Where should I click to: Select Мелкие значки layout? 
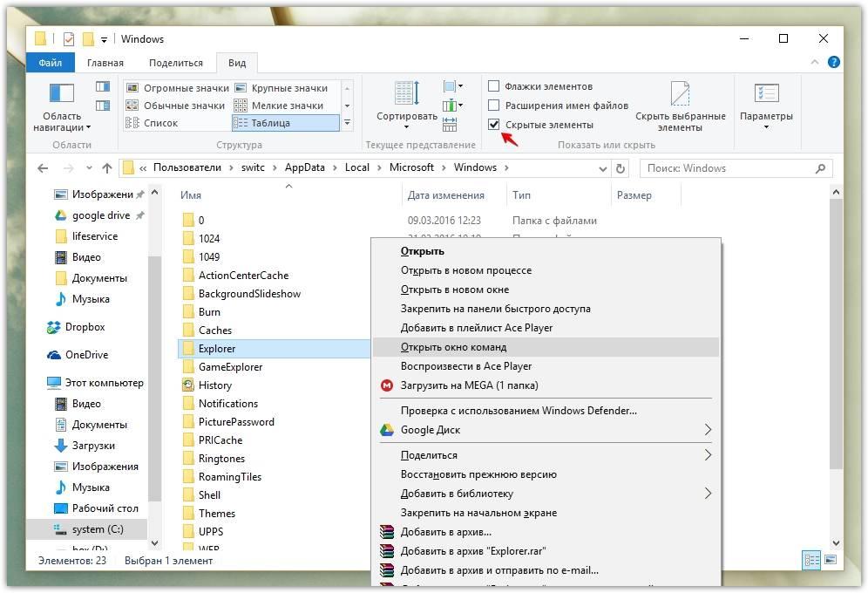click(279, 106)
